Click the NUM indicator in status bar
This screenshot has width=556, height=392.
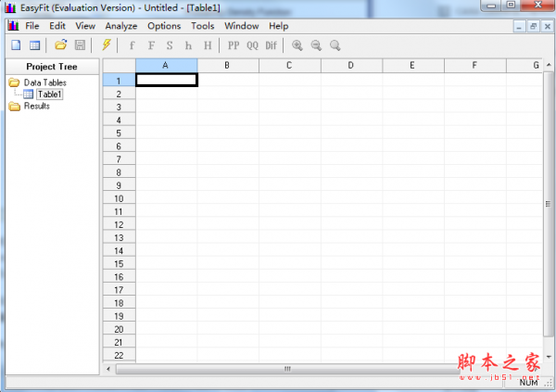(x=528, y=383)
